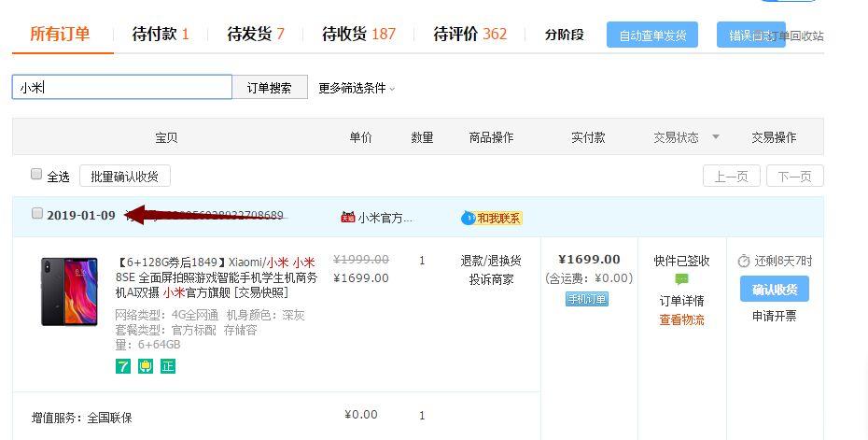This screenshot has width=868, height=440.
Task: Open 交易状态 filter dropdown arrow
Action: (x=715, y=136)
